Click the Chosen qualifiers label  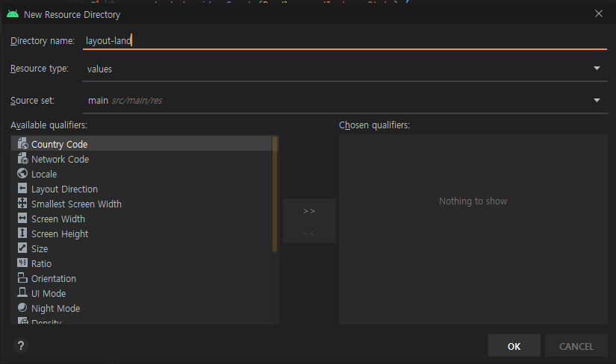374,125
